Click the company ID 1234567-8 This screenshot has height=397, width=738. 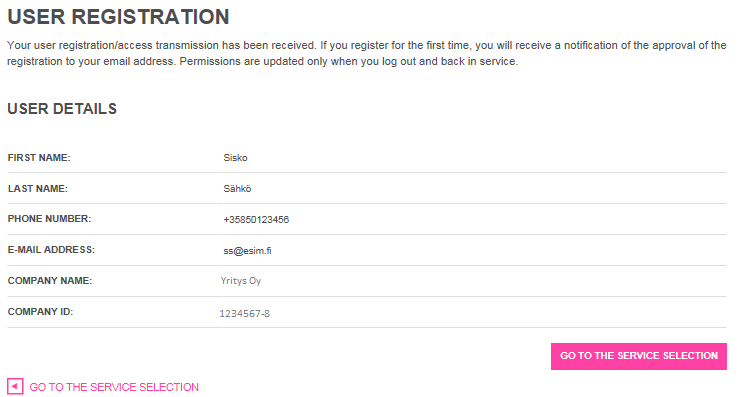(244, 314)
